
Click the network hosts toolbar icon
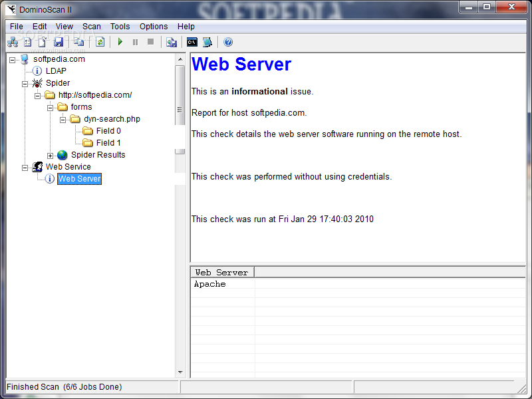13,42
